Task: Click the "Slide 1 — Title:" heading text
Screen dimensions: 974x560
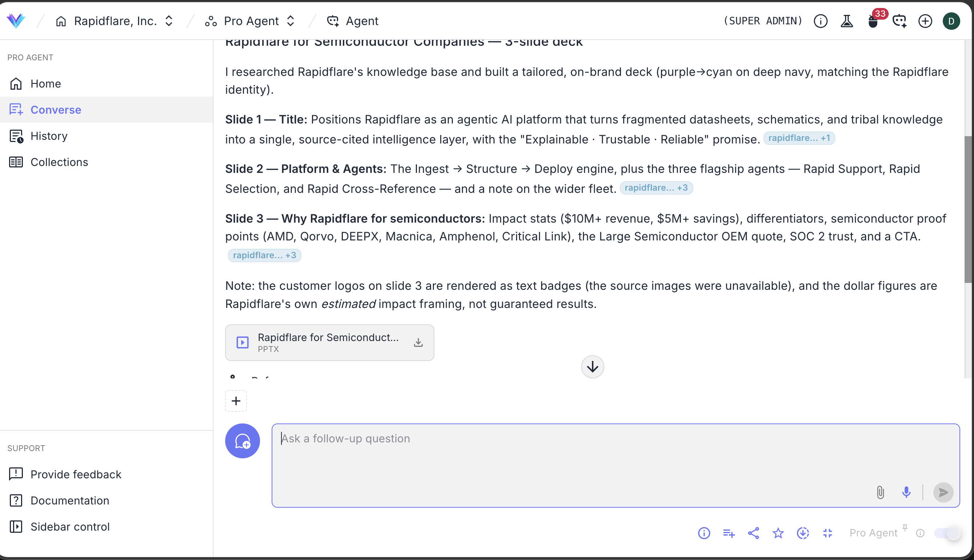Action: [266, 119]
